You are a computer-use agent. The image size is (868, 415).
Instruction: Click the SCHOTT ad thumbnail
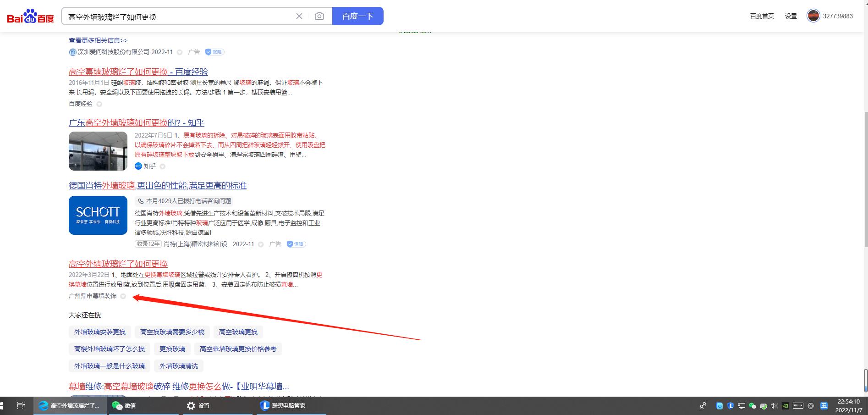click(x=98, y=215)
